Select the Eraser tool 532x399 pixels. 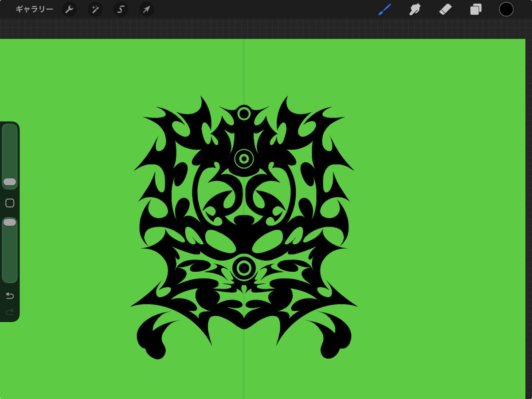click(x=445, y=9)
